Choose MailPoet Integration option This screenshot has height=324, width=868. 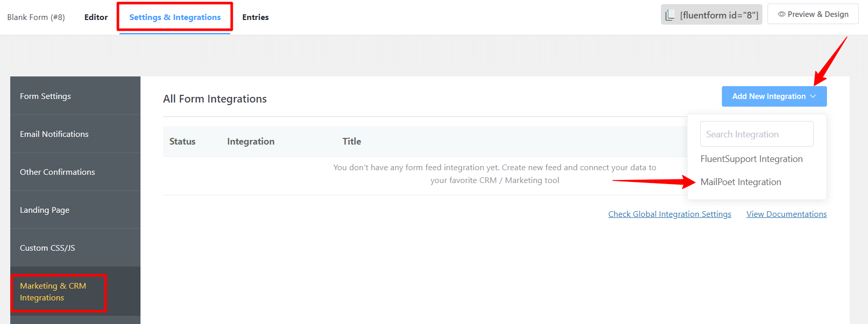(x=741, y=182)
